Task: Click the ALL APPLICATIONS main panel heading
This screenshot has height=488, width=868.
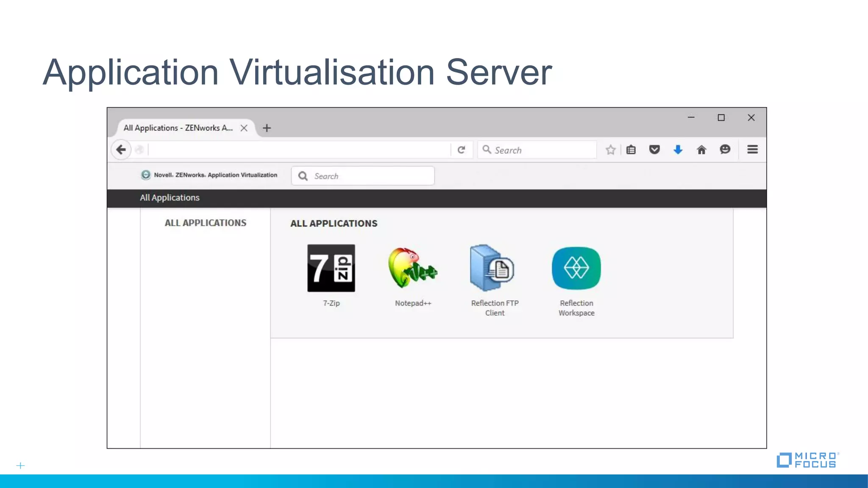Action: point(334,224)
